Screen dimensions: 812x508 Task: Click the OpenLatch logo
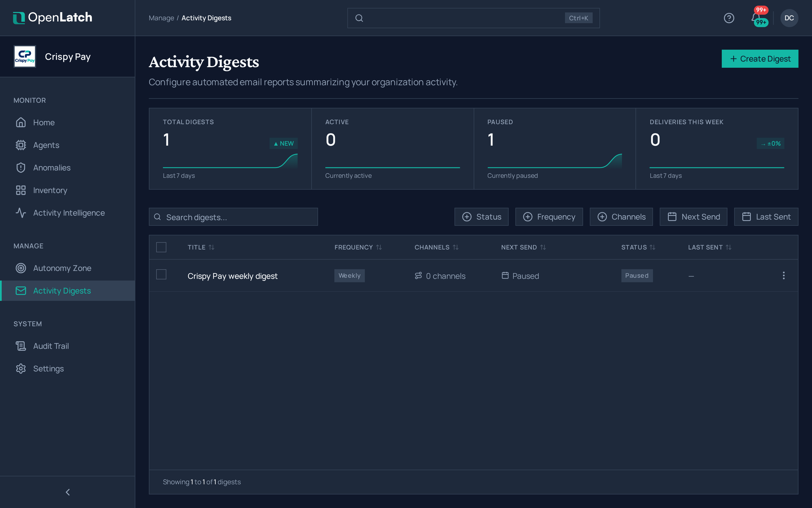53,17
